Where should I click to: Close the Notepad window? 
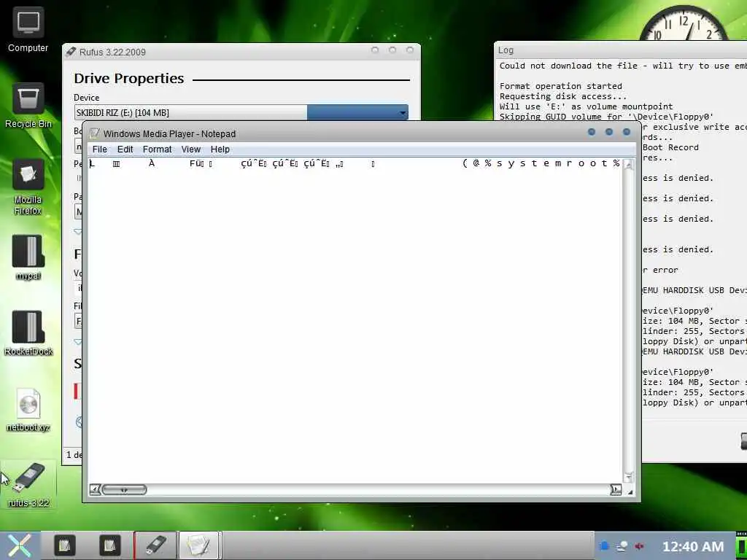point(627,132)
